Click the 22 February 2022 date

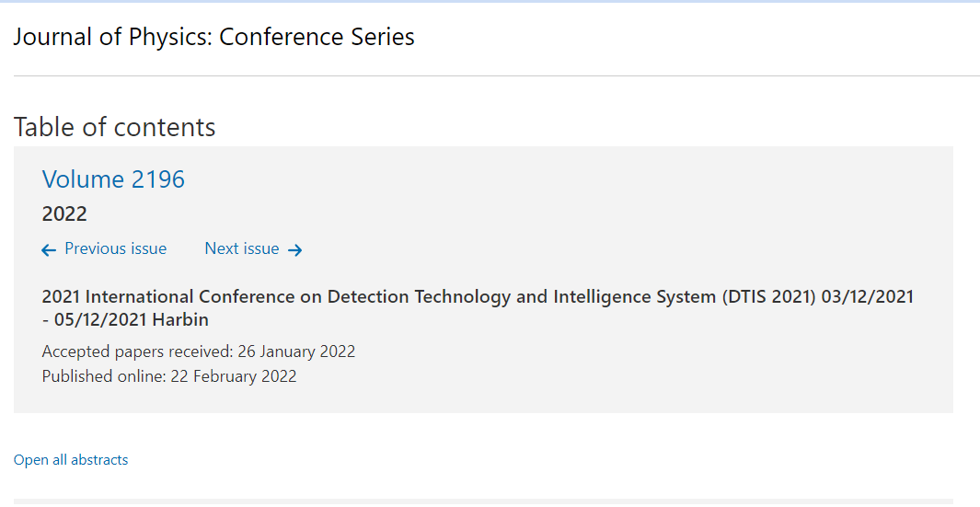234,376
